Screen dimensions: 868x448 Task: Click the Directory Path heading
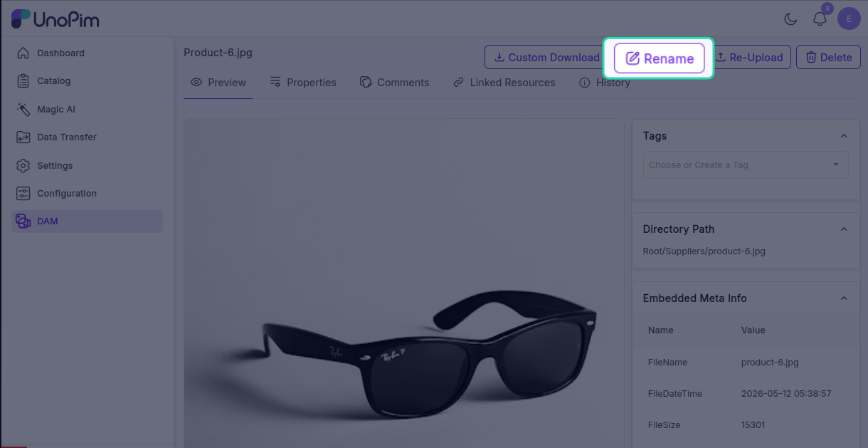click(x=679, y=229)
